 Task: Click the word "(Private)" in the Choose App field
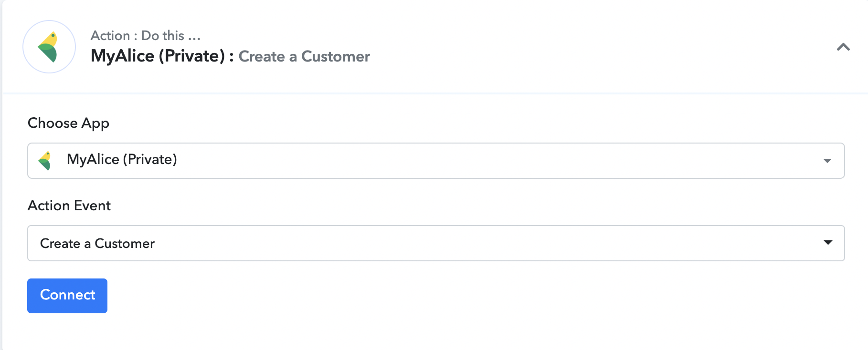[x=150, y=160]
